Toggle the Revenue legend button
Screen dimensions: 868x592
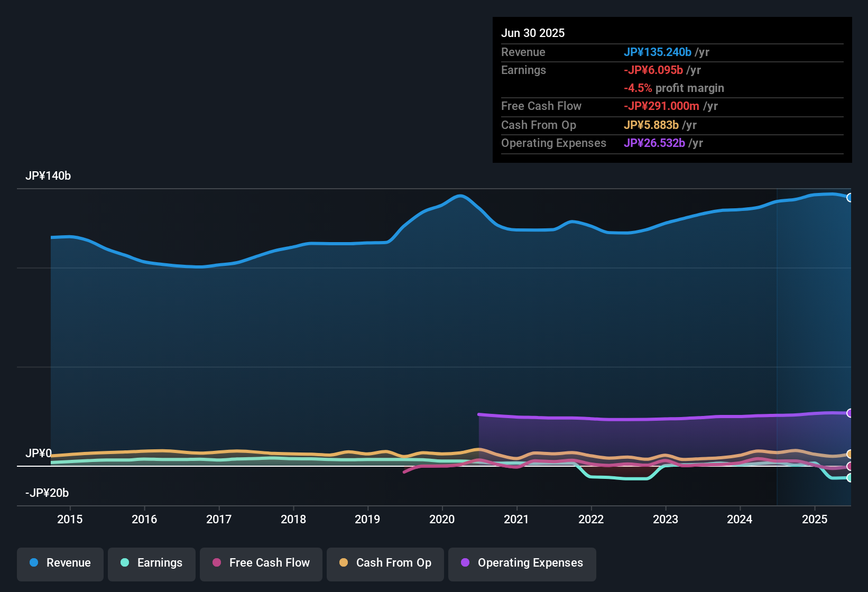[x=60, y=563]
